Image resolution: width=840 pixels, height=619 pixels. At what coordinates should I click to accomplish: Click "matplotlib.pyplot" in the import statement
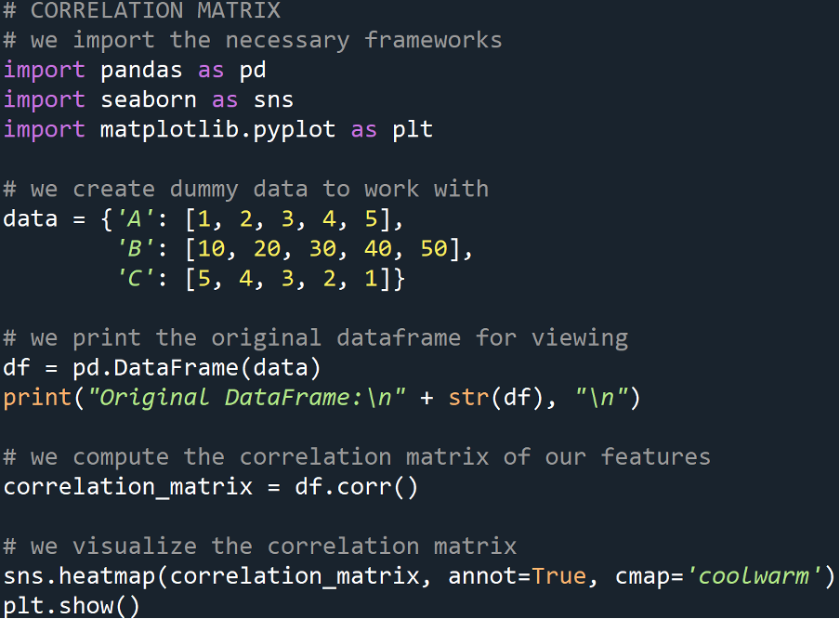click(x=218, y=130)
